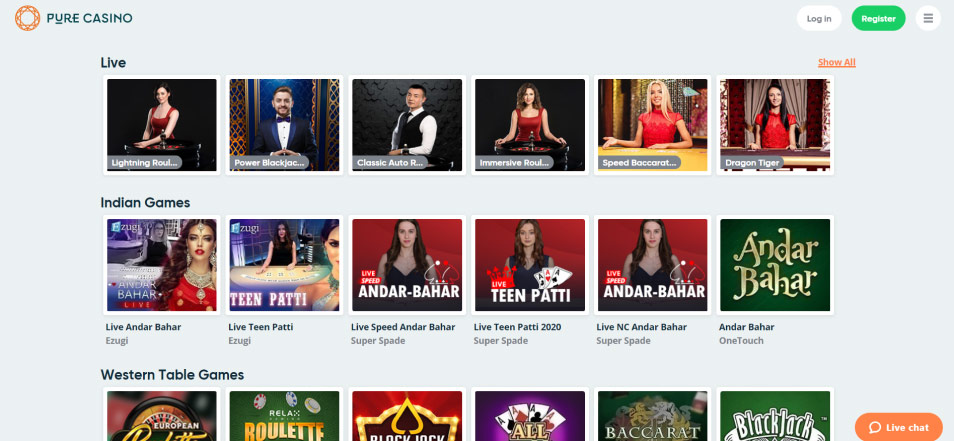Click the 'Live Teen Patti 2020' title
The width and height of the screenshot is (954, 441).
coord(517,327)
